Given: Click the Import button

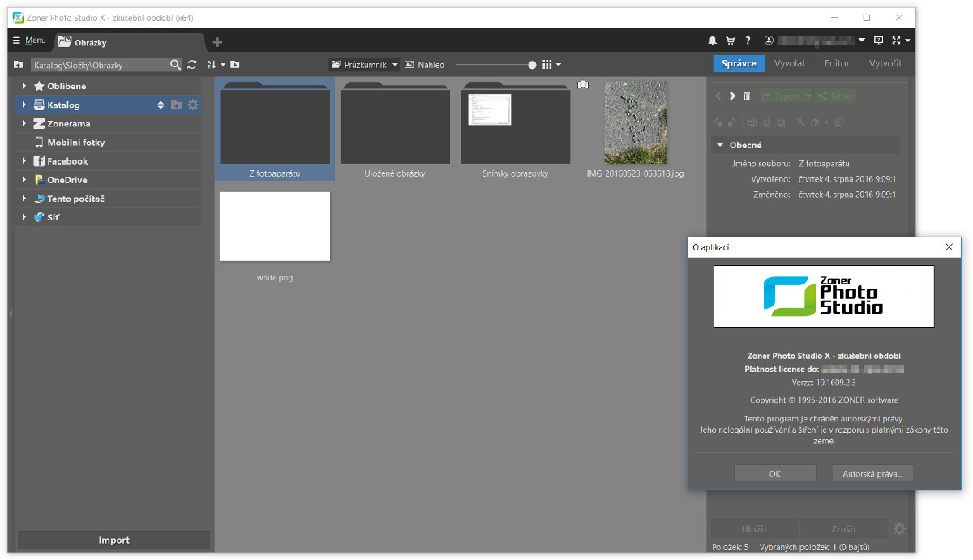Looking at the screenshot, I should tap(114, 541).
